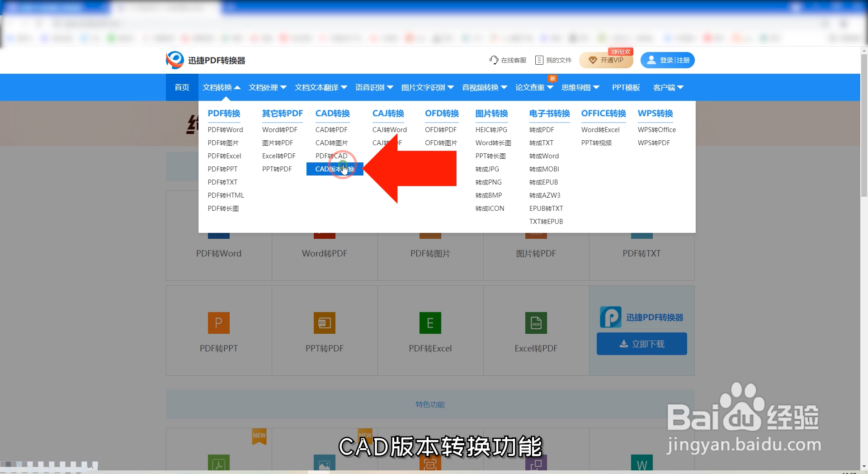Select PDF转Word in the dropdown menu

pyautogui.click(x=225, y=130)
